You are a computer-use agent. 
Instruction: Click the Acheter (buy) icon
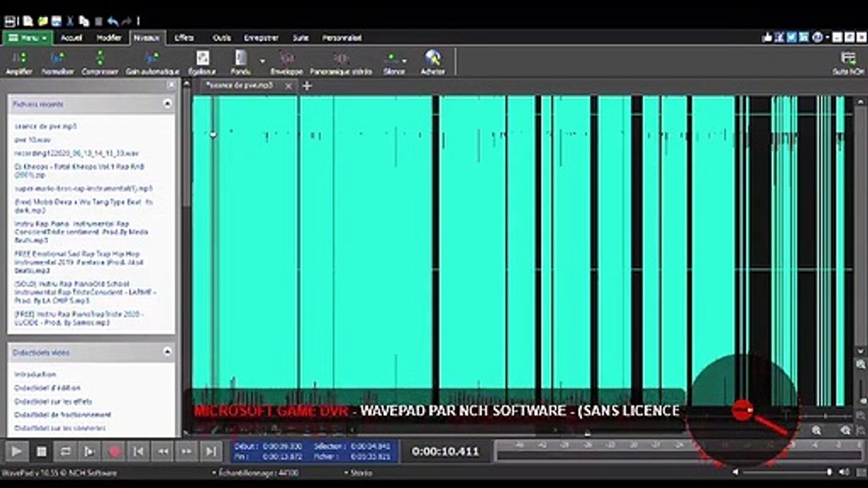[433, 58]
